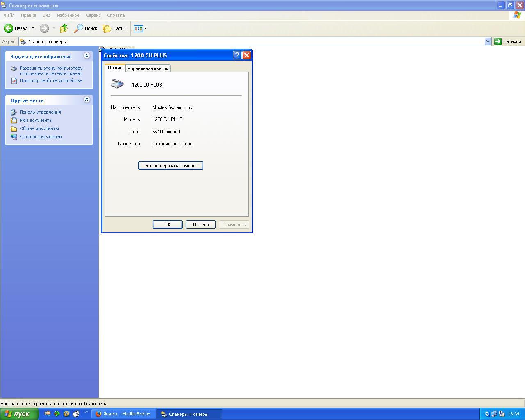The image size is (525, 420).
Task: Open Общие документы link
Action: (39, 128)
